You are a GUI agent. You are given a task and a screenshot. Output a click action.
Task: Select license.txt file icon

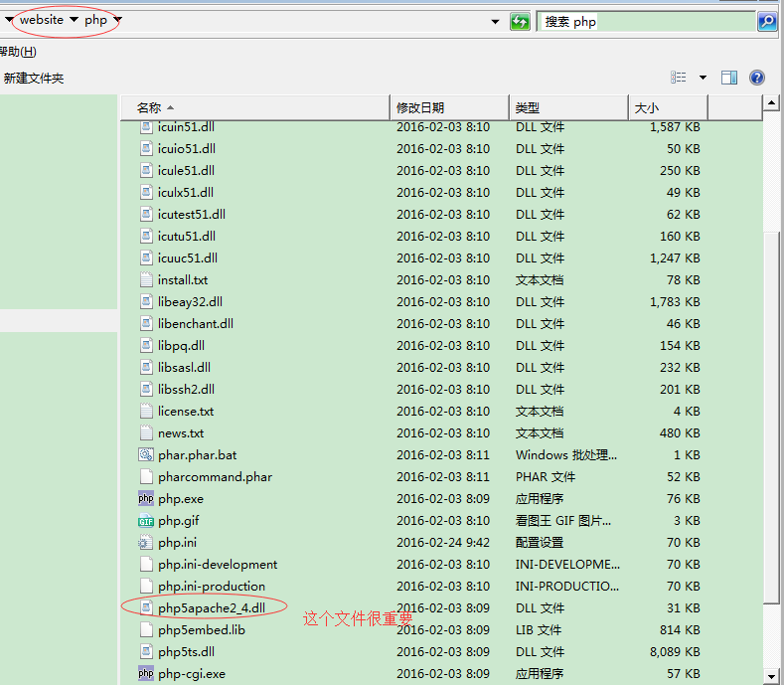click(146, 412)
